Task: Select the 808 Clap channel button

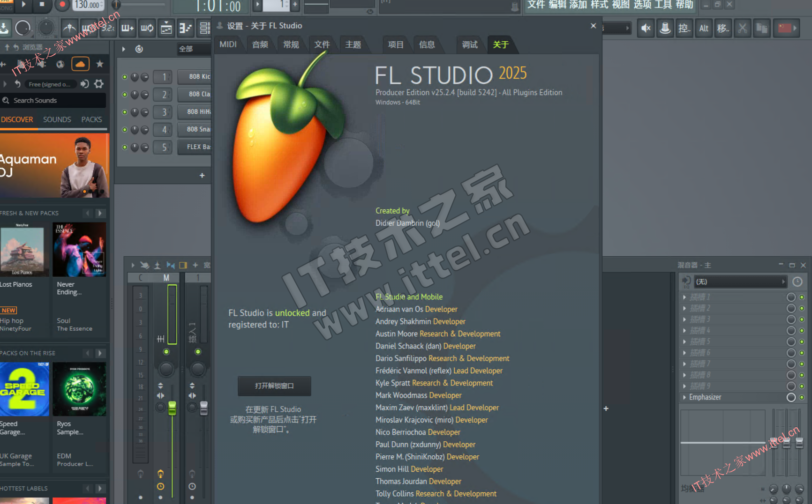Action: 195,94
